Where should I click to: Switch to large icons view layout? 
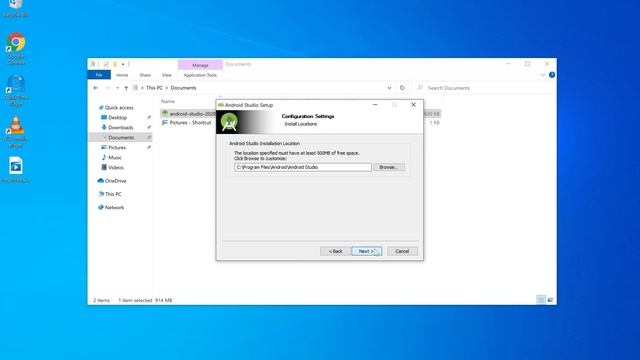tap(550, 300)
